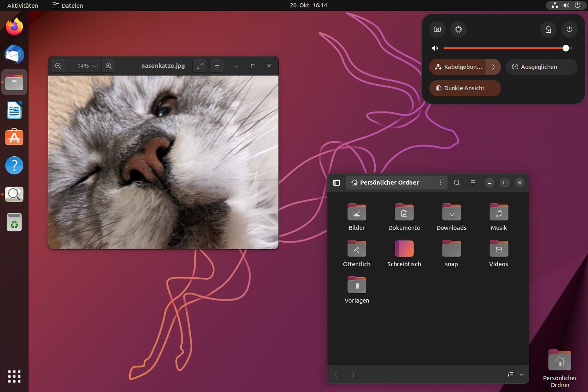Toggle Dunkle Ansicht dark mode
The image size is (588, 392).
click(465, 88)
